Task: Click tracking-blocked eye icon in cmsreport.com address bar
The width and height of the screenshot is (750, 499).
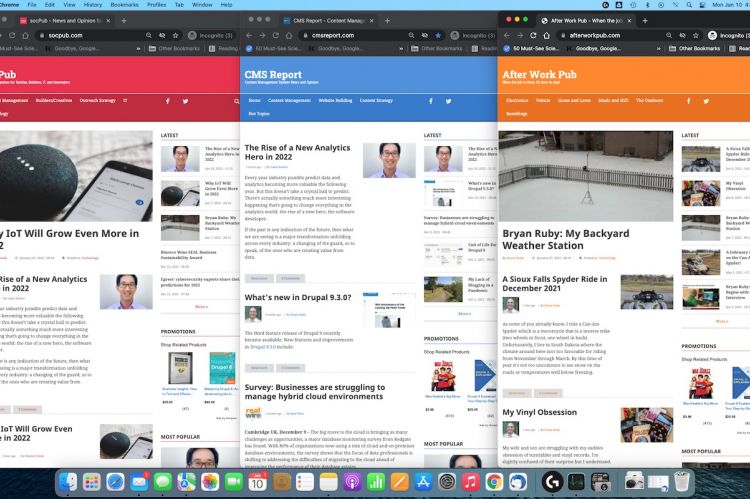Action: click(425, 35)
